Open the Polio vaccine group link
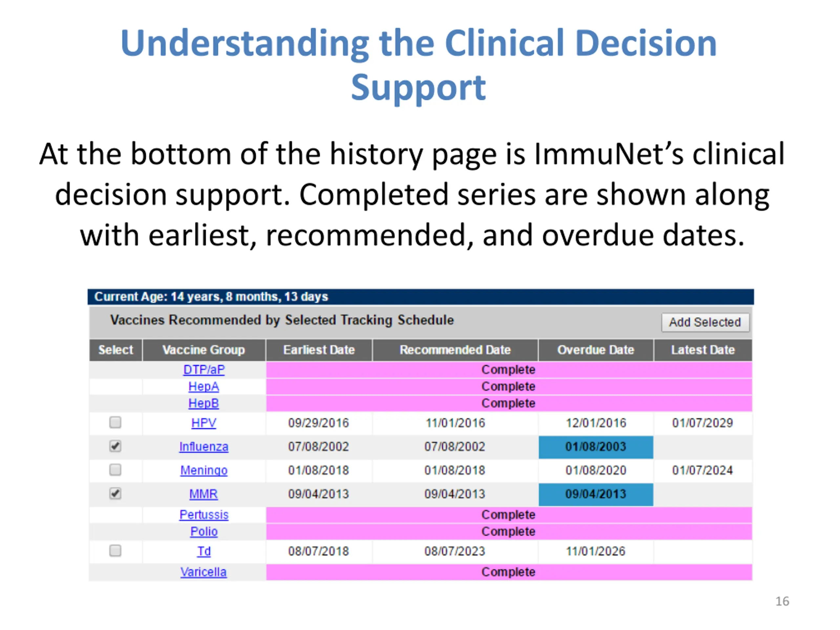The image size is (840, 630). 204,531
